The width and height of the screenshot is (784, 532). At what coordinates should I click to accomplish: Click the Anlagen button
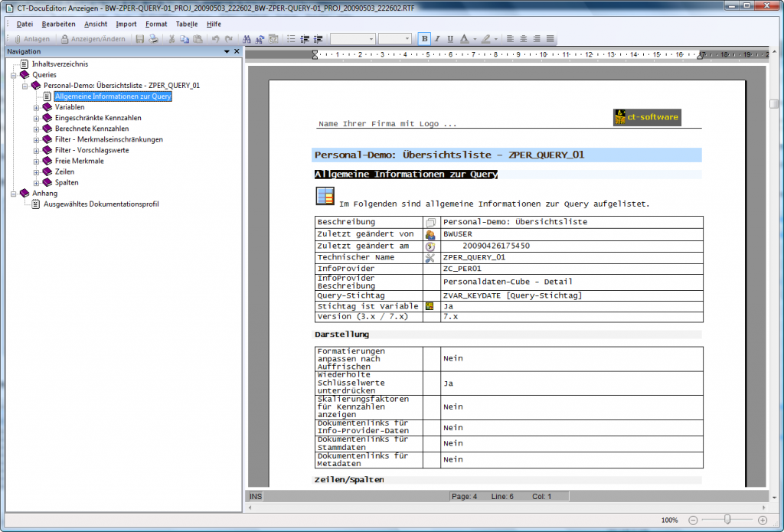pyautogui.click(x=31, y=39)
